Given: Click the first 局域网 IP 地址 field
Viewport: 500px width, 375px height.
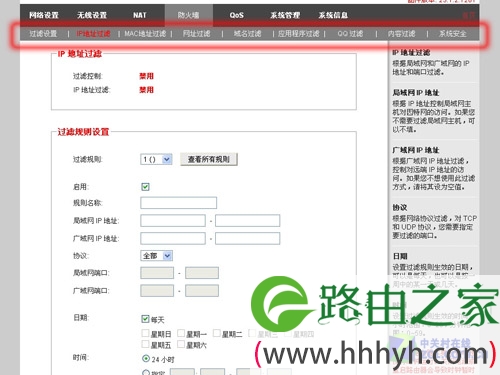Looking at the screenshot, I should pos(173,221).
